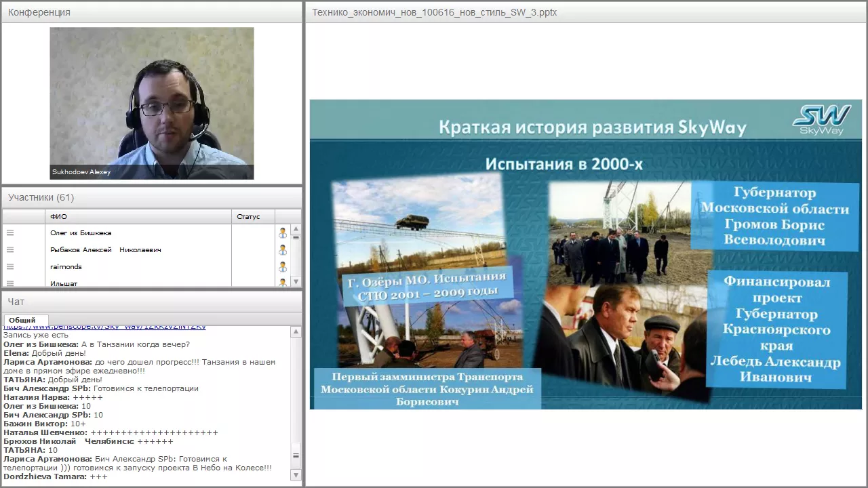This screenshot has width=868, height=488.
Task: Click Elena's 'Добрый день!' message
Action: click(x=45, y=353)
